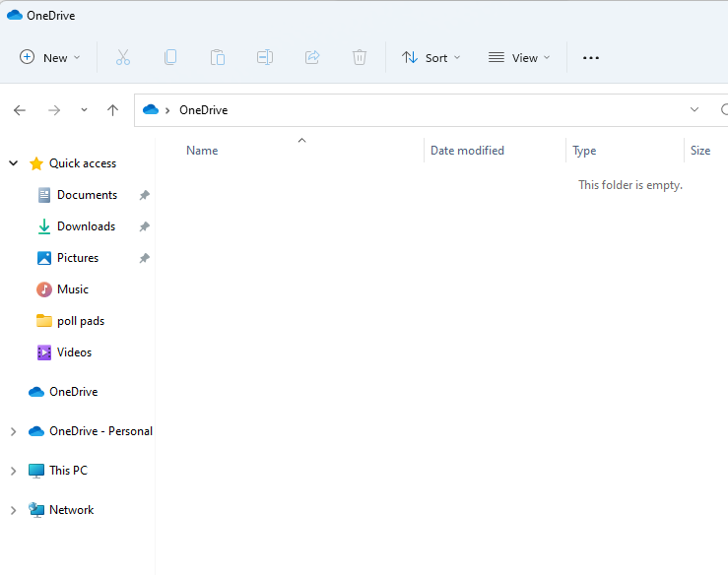728x575 pixels.
Task: Open the poll pads folder
Action: tap(81, 321)
